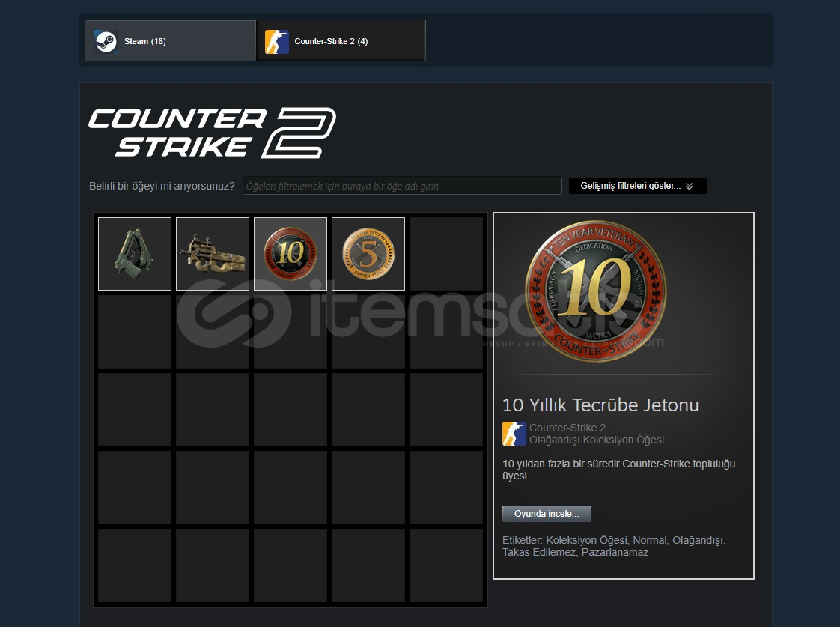This screenshot has width=840, height=627.
Task: Click the Counter-Strike 2 tab icon
Action: pyautogui.click(x=277, y=41)
